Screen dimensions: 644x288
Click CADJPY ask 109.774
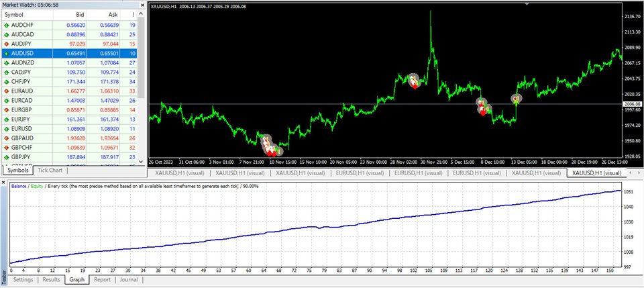coord(109,73)
